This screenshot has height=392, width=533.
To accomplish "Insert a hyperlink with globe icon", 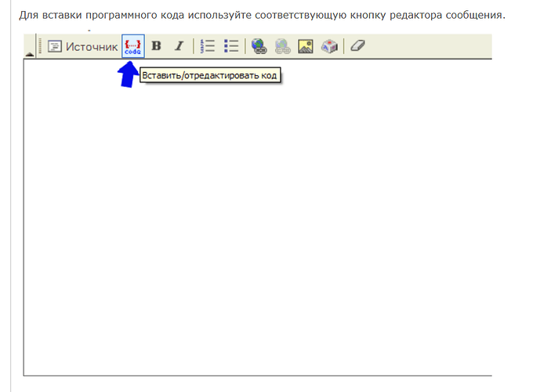I will coord(259,46).
